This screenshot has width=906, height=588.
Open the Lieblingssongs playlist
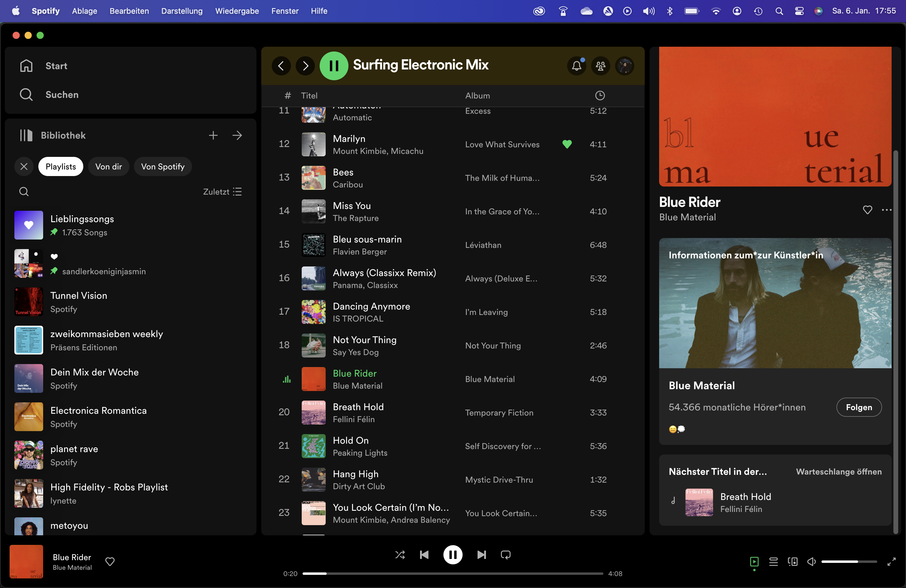[x=131, y=225]
